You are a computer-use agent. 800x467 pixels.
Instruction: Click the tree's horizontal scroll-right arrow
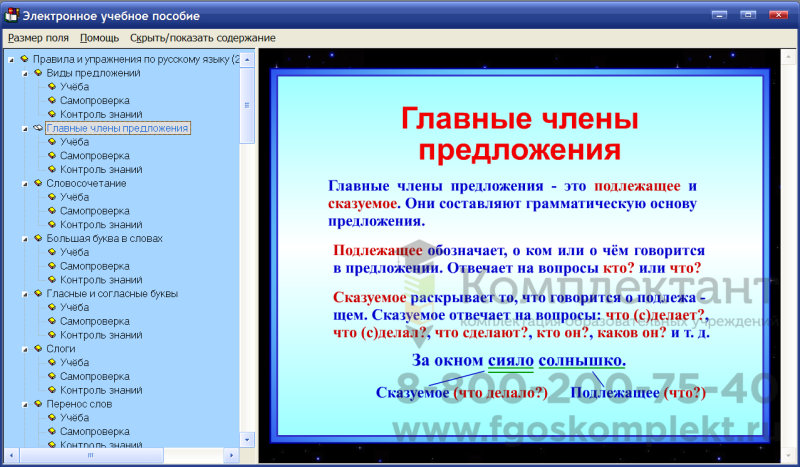232,455
